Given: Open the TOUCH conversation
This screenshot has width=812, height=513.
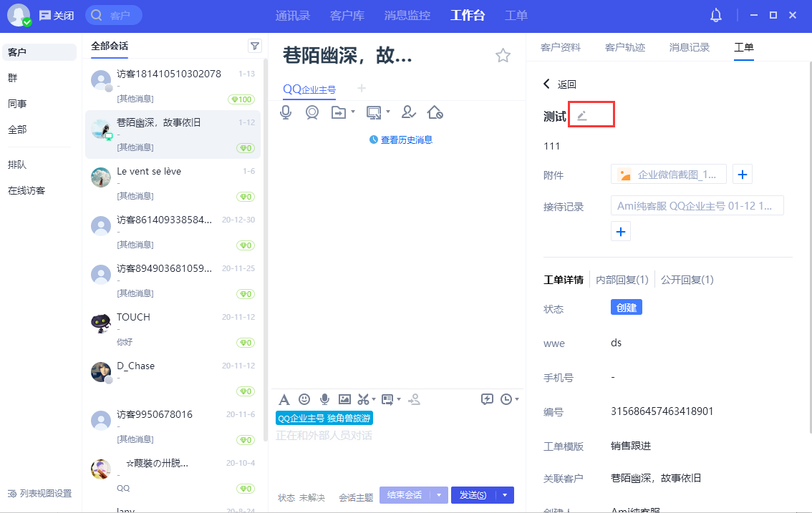Looking at the screenshot, I should (173, 329).
